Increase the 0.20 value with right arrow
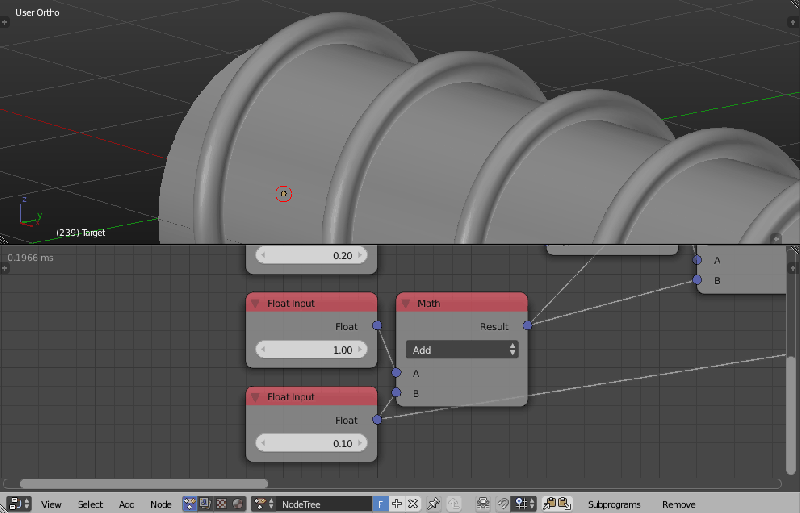Screen dimensions: 800x513 click(360, 255)
